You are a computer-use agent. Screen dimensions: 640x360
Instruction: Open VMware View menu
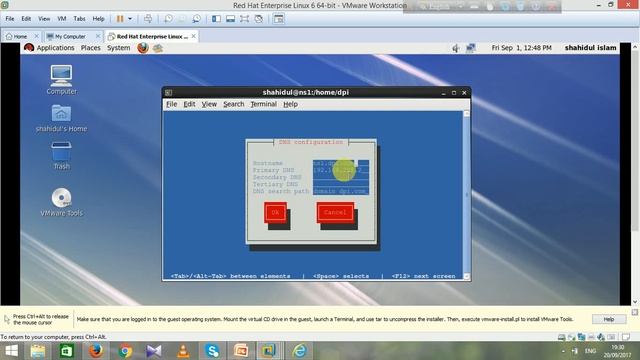coord(44,19)
